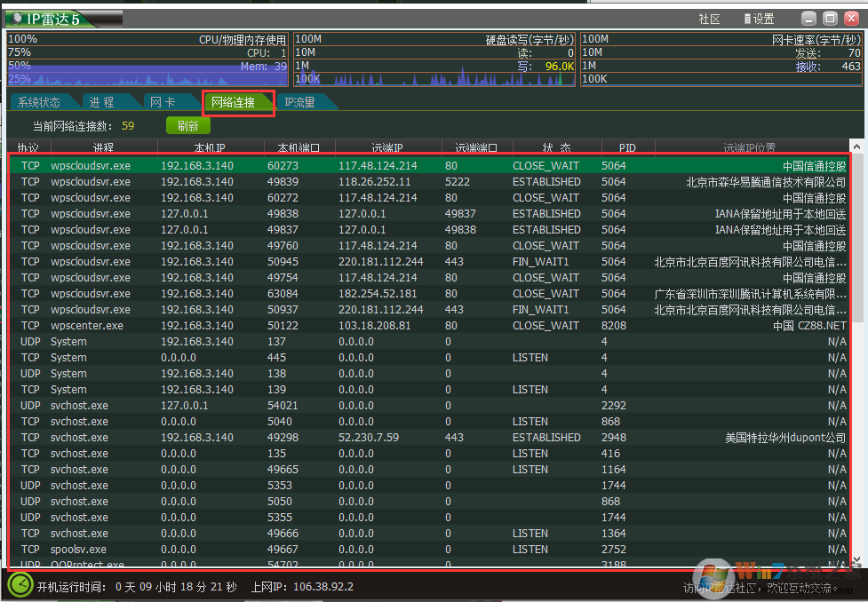Click the green clock icon in status bar
The width and height of the screenshot is (868, 602).
click(20, 585)
